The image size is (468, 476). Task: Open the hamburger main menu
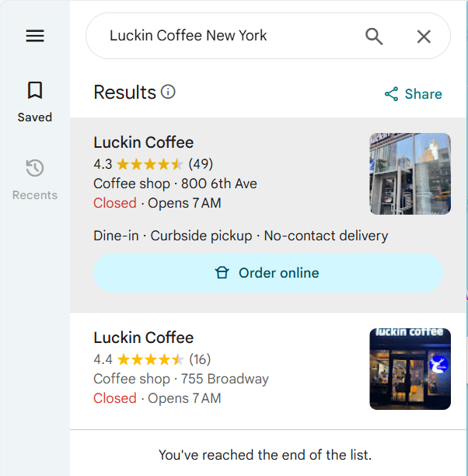pos(35,36)
